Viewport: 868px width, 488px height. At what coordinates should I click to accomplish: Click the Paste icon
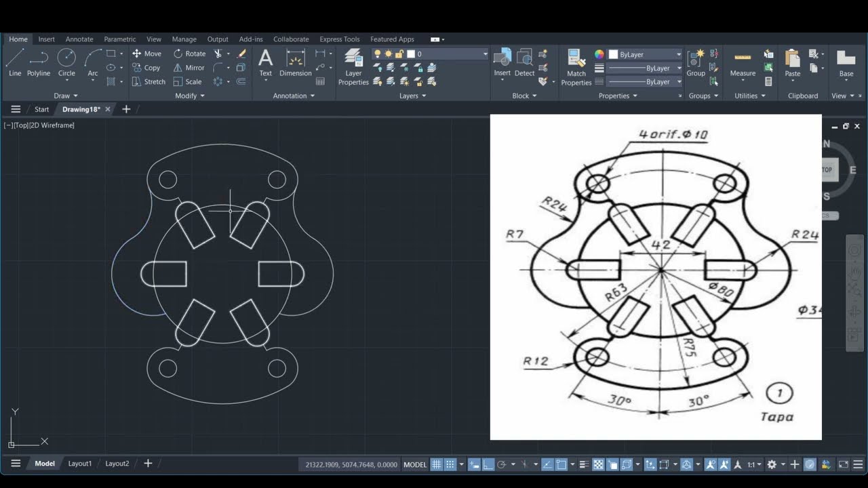793,62
